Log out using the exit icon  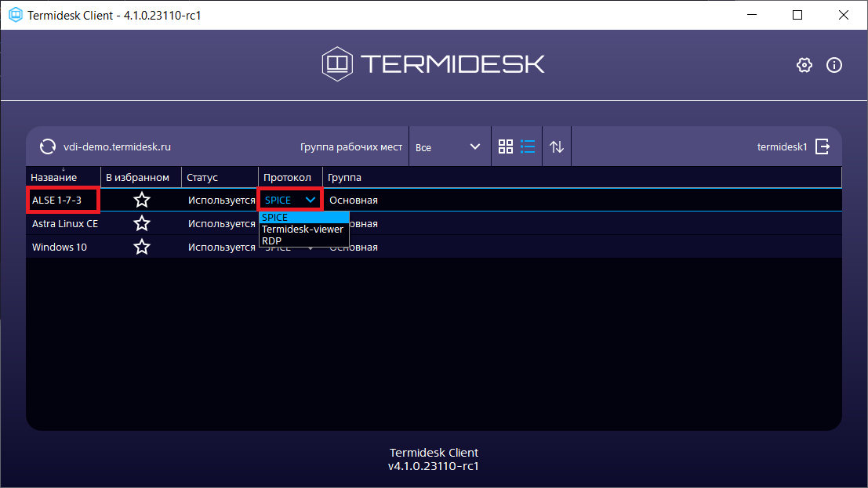(x=823, y=146)
